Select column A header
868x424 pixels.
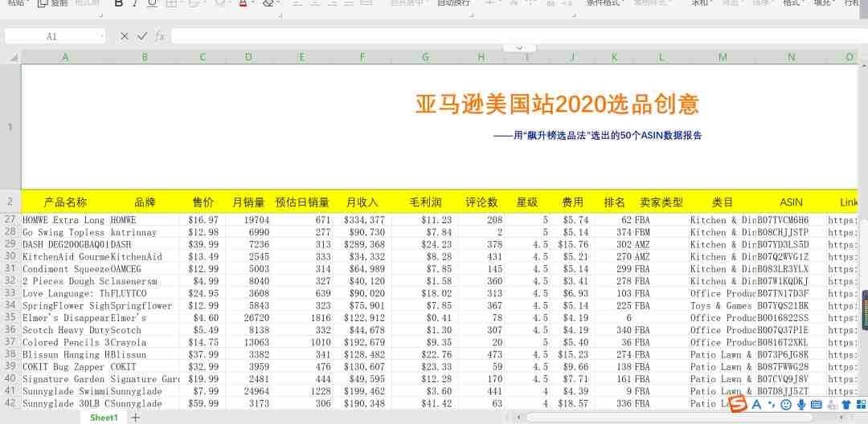(x=65, y=58)
